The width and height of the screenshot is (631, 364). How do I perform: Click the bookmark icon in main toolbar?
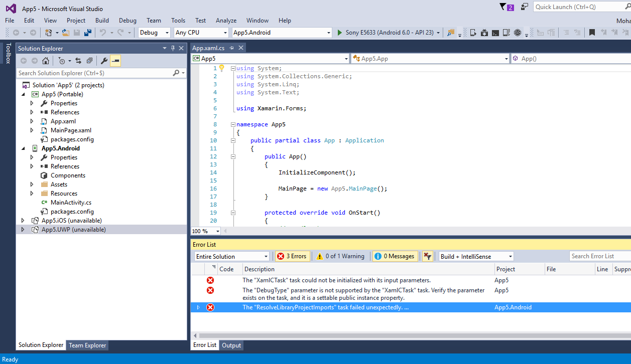(x=592, y=33)
